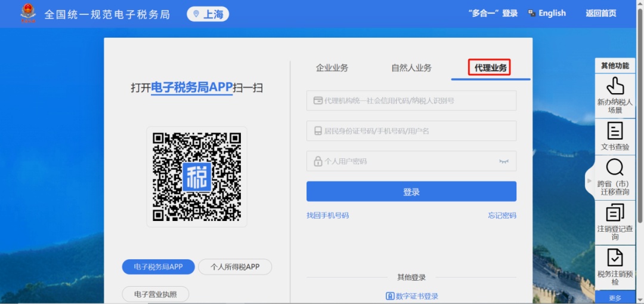
Task: Select the 代理业务 tab
Action: point(490,68)
